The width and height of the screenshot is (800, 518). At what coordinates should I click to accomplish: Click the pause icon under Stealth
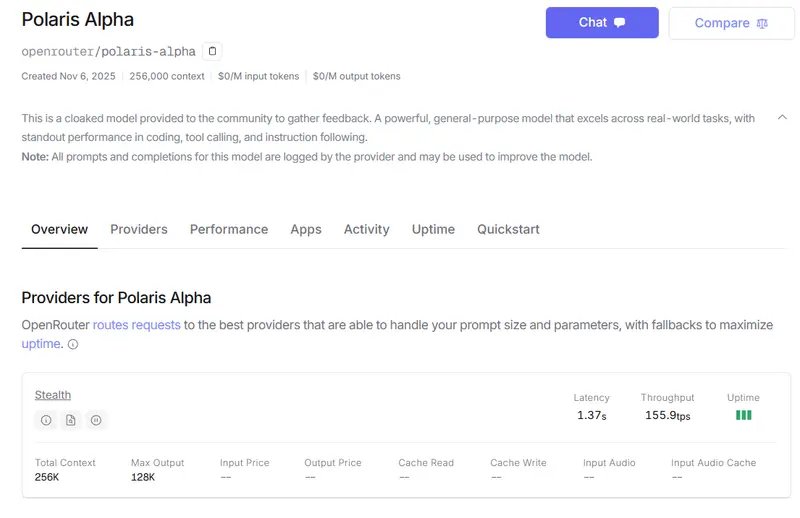pos(96,421)
